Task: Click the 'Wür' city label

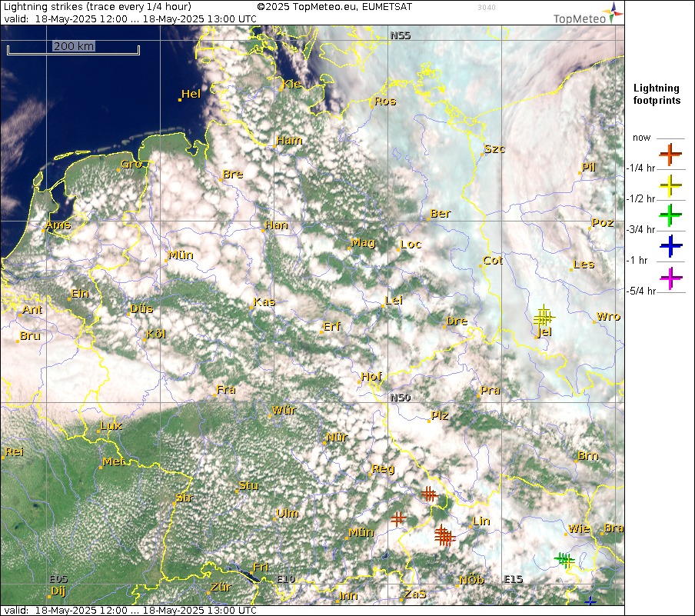Action: 284,410
